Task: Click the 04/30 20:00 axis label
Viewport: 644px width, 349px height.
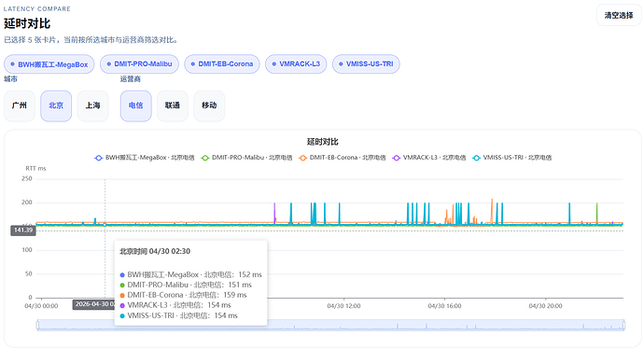Action: pyautogui.click(x=545, y=306)
